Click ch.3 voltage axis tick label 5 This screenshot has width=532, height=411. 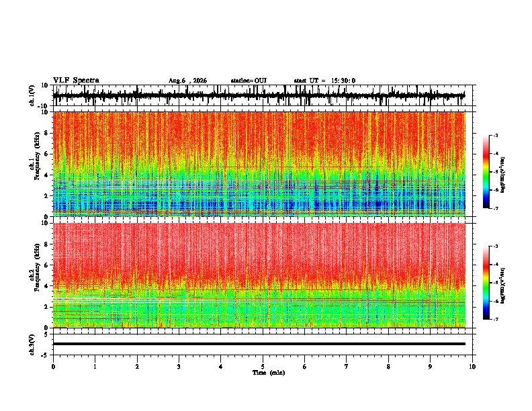pos(46,334)
